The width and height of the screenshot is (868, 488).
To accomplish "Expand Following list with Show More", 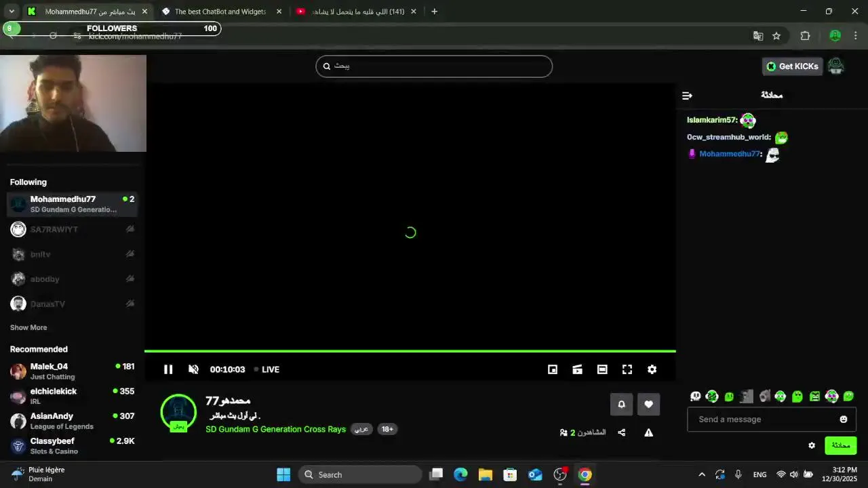I will coord(28,327).
